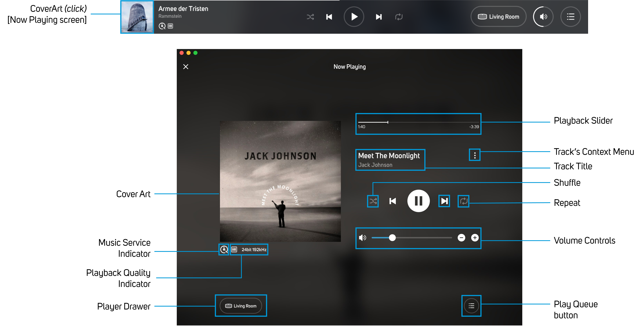Click the Rammstein cover art in the top bar
644x326 pixels.
click(x=137, y=17)
